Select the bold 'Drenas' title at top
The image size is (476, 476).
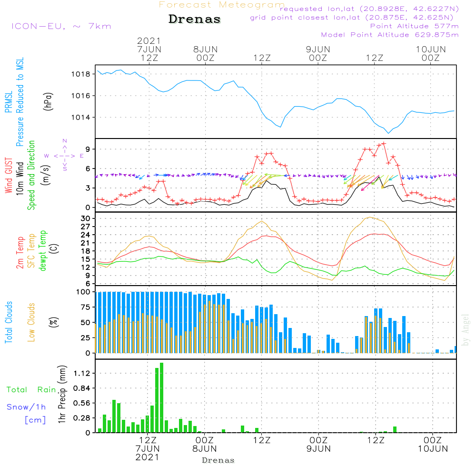pyautogui.click(x=195, y=19)
